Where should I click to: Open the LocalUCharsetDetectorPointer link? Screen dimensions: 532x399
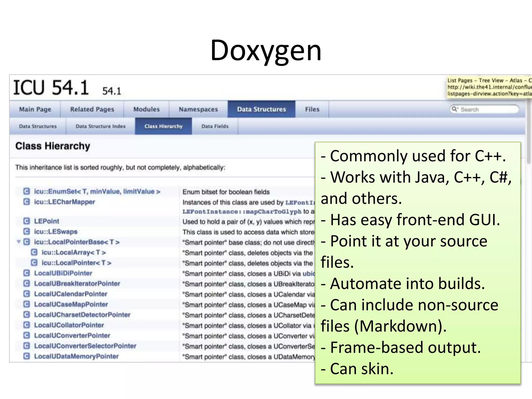pos(82,315)
